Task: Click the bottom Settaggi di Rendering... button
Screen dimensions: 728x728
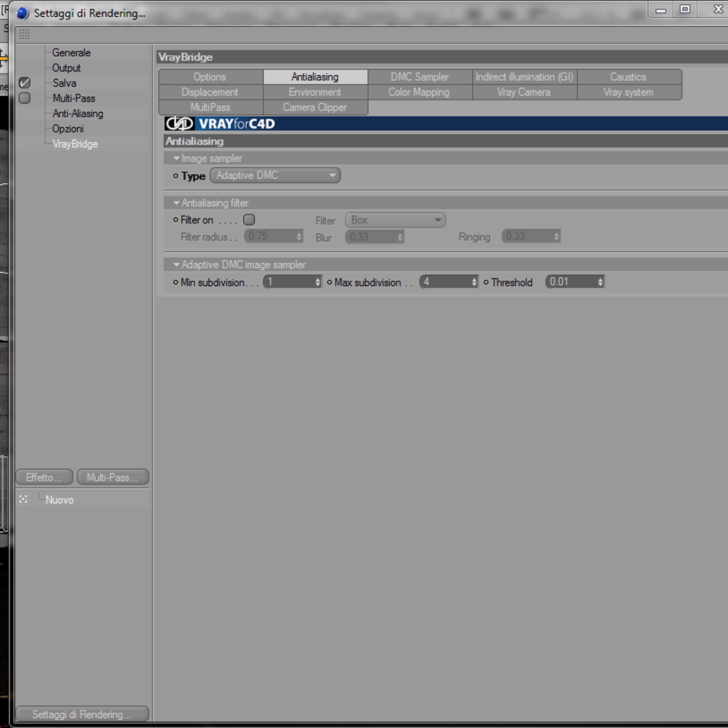Action: 82,714
